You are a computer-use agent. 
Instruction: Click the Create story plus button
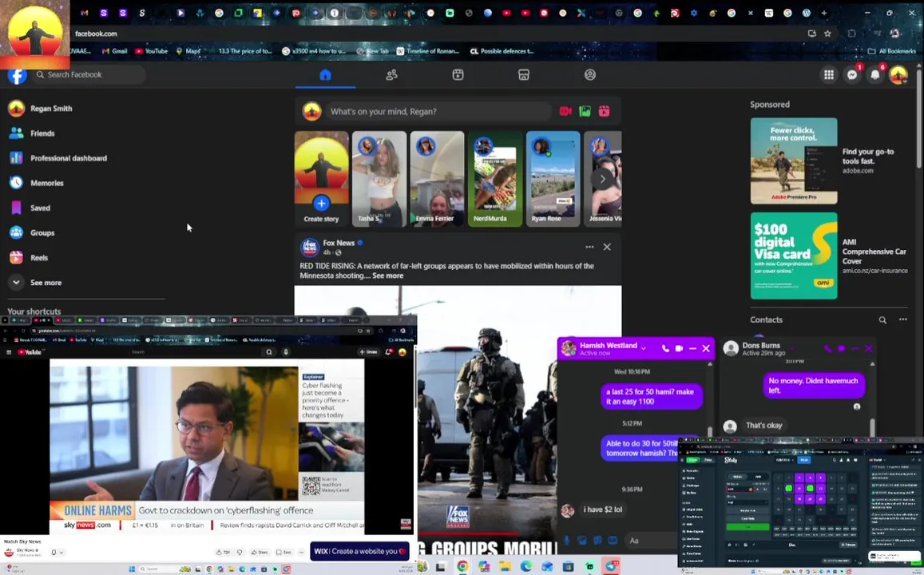tap(321, 204)
